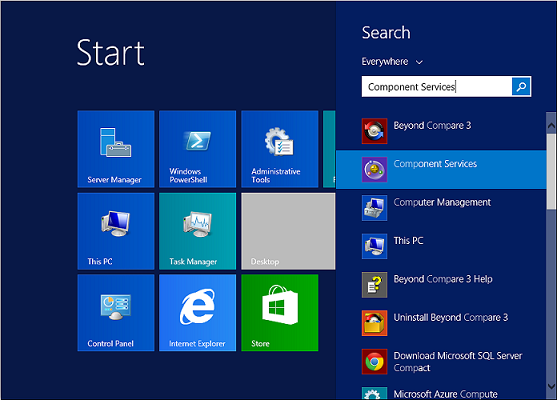Select Uninstall Beyond Compare 3 result

(441, 323)
